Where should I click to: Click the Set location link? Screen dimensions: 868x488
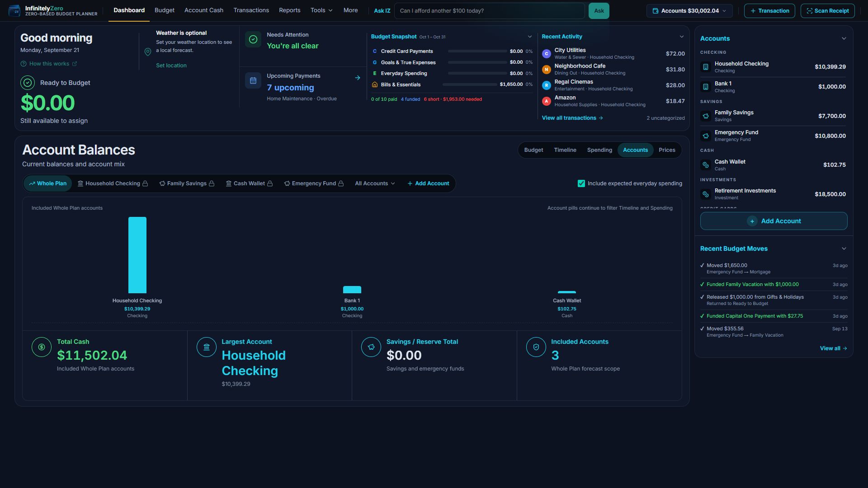click(x=171, y=66)
